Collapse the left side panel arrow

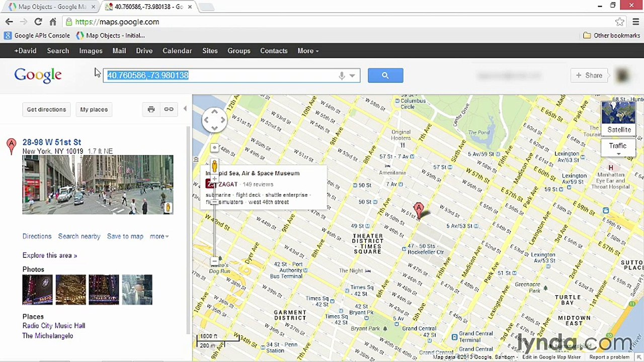185,109
